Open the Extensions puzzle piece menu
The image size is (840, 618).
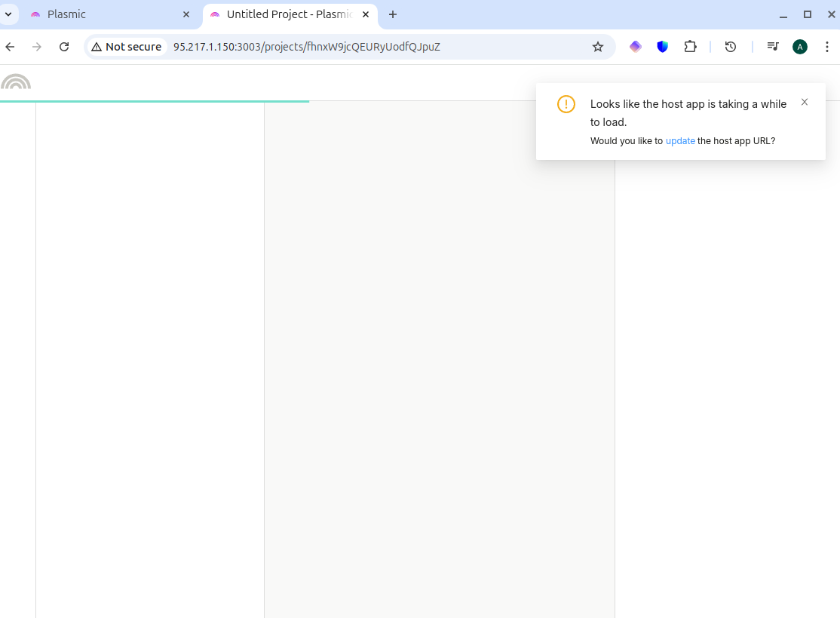point(690,47)
